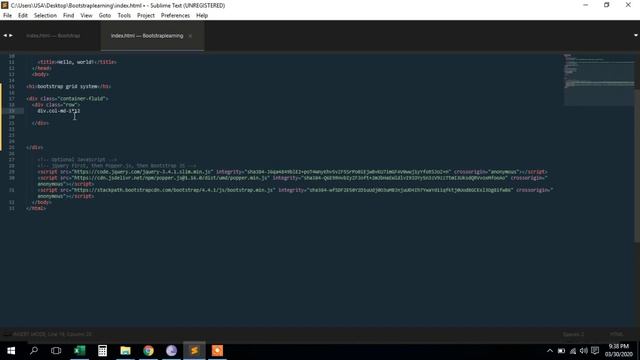Click the 'Hello, world!' title line
This screenshot has height=360, width=640.
coord(77,62)
